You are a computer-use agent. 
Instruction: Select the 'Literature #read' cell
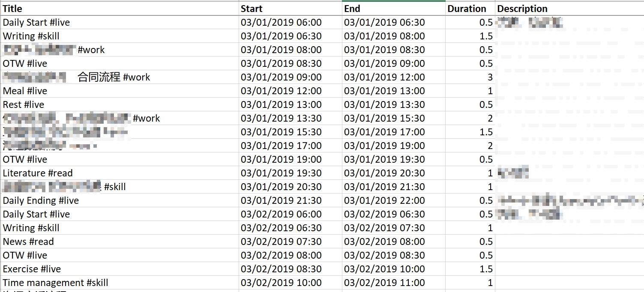click(120, 173)
